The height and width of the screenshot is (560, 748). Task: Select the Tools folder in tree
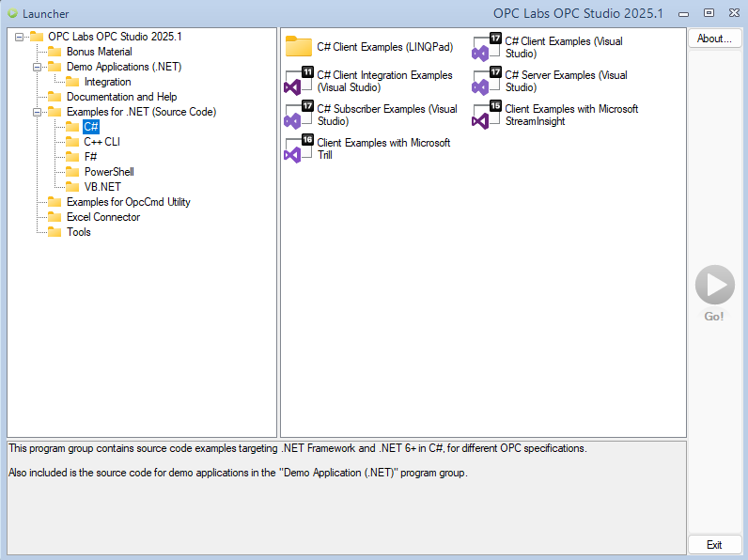click(x=78, y=232)
